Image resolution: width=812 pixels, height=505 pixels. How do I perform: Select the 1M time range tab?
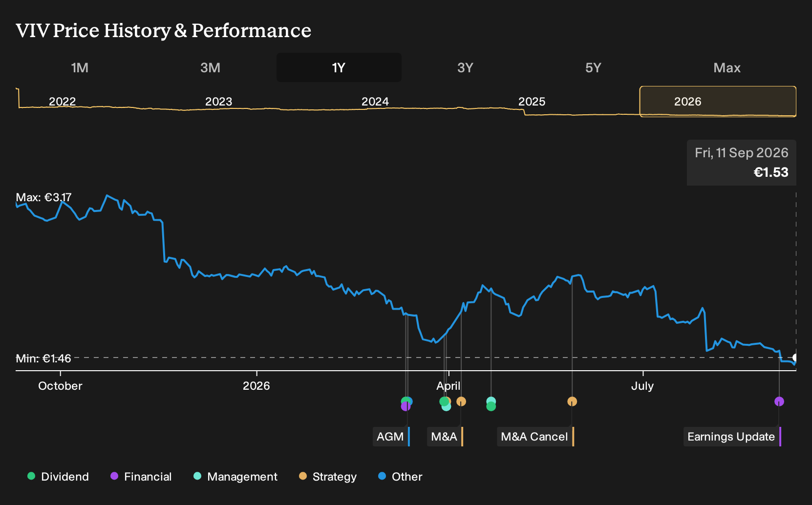80,67
